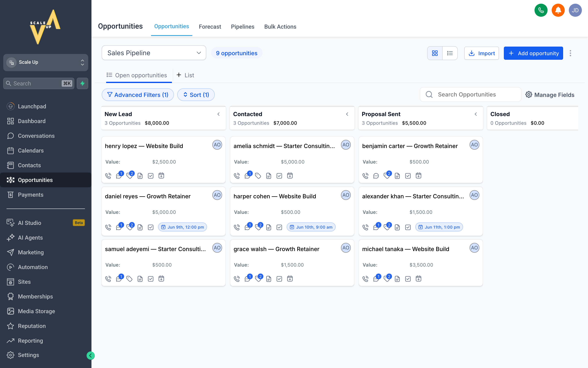This screenshot has height=368, width=588.
Task: Open tag icon on amelia schmidt card
Action: [x=258, y=176]
